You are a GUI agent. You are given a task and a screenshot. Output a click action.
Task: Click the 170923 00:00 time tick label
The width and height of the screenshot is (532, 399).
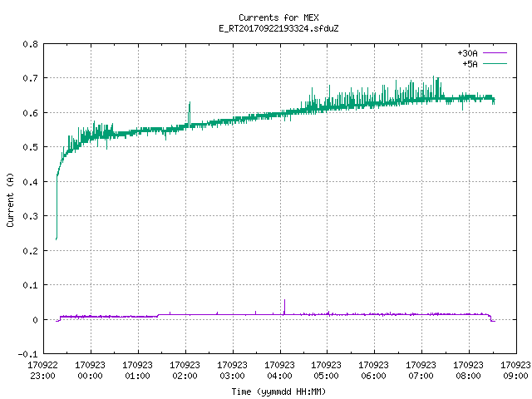pos(91,371)
